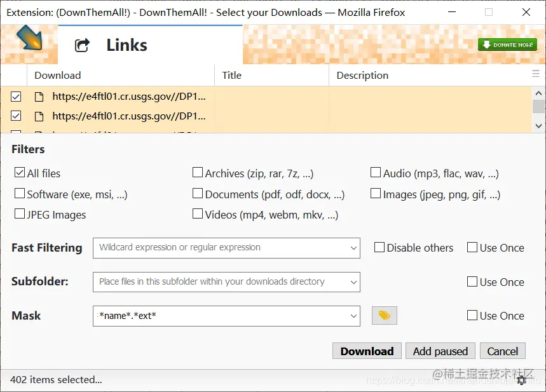Click the Add paused button
The image size is (546, 392).
click(440, 351)
